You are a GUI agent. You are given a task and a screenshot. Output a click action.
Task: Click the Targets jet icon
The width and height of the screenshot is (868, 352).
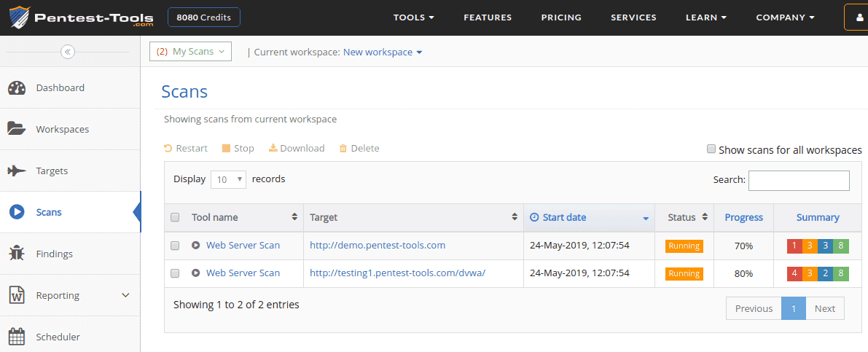click(x=17, y=171)
